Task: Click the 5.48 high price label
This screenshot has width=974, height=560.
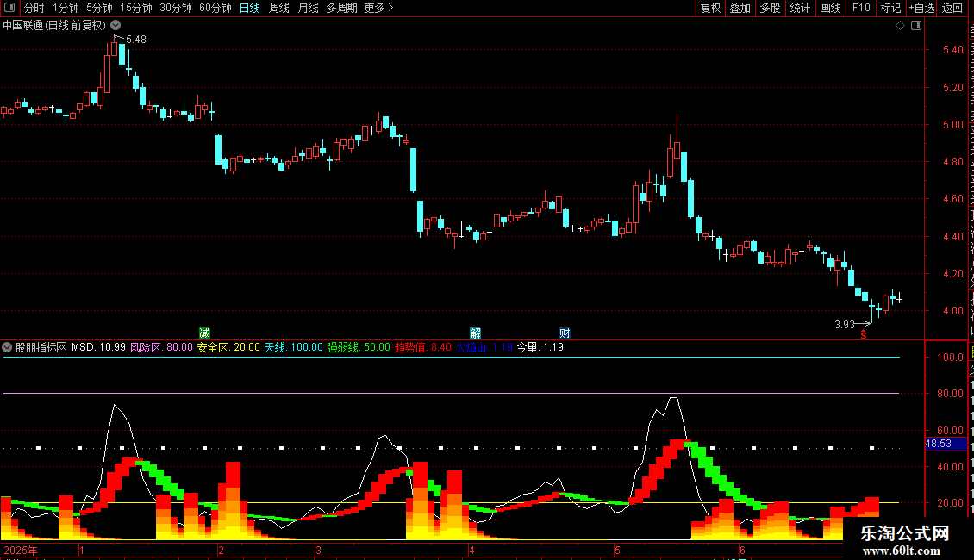Action: pyautogui.click(x=136, y=39)
